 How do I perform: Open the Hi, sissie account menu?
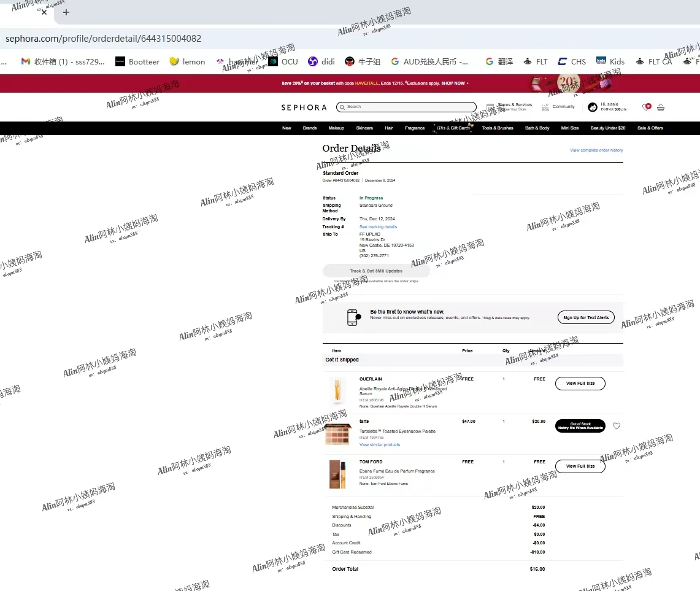[x=607, y=107]
